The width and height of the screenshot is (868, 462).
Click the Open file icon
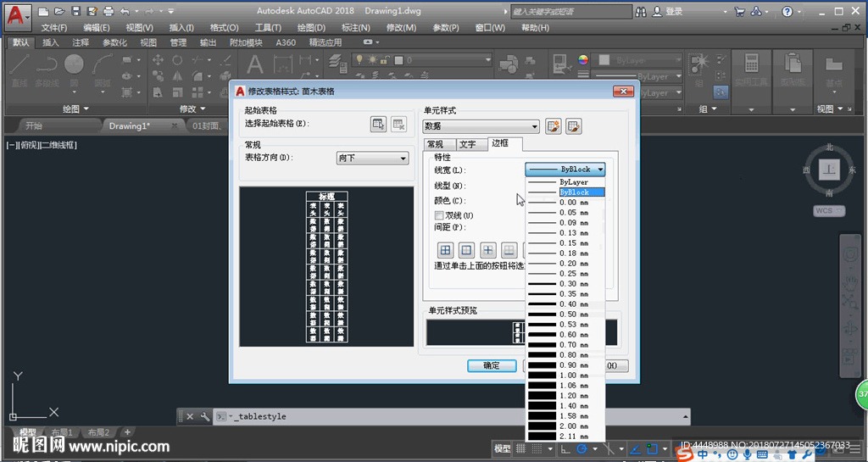coord(59,11)
